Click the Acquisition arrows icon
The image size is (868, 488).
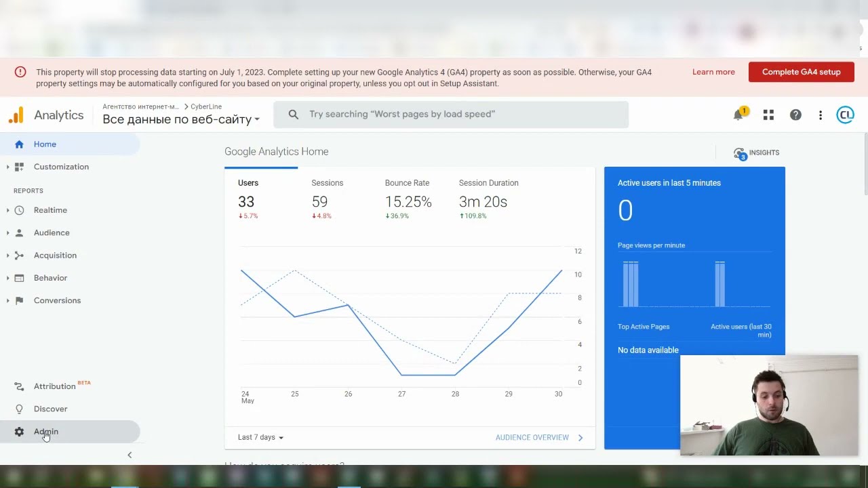[x=19, y=256]
